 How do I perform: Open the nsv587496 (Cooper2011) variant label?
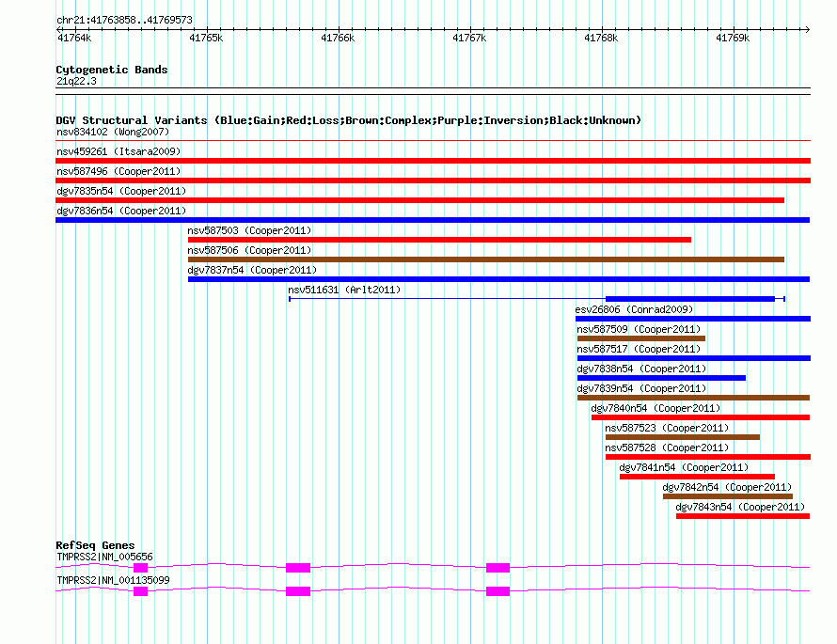click(118, 171)
